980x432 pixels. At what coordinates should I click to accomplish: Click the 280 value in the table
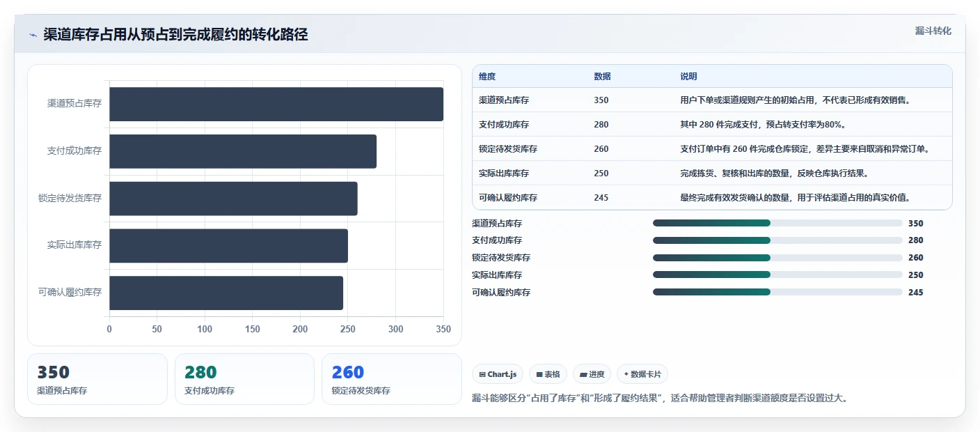[x=601, y=125]
